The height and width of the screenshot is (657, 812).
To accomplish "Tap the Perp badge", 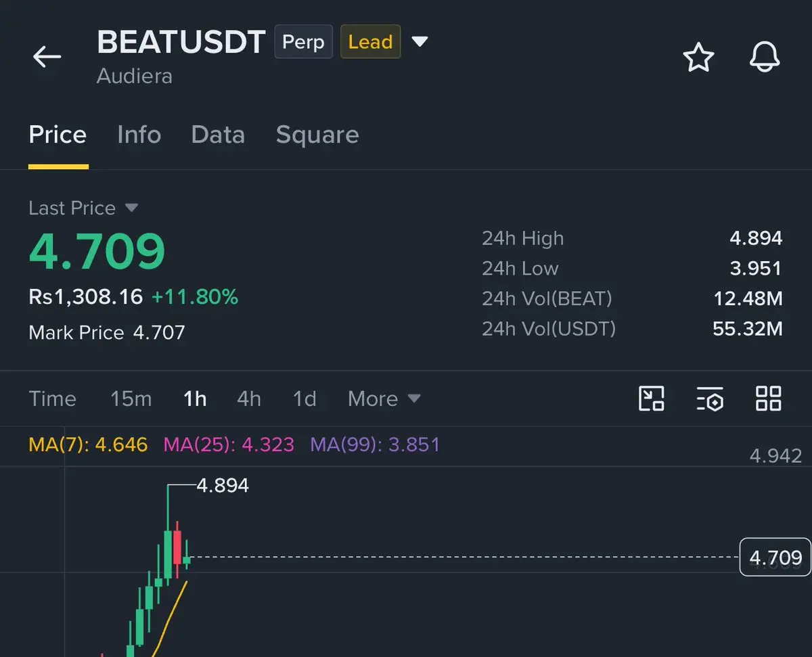I will click(303, 42).
